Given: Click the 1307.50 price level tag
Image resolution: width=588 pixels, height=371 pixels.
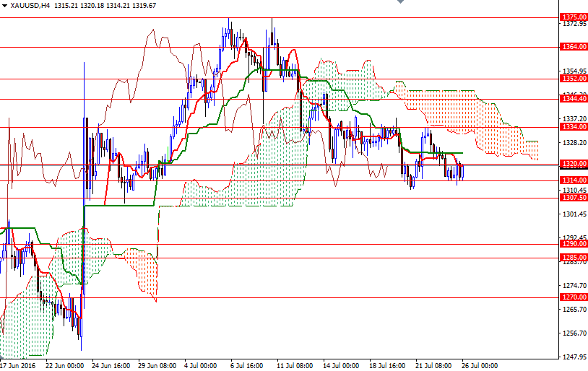Looking at the screenshot, I should pyautogui.click(x=574, y=197).
